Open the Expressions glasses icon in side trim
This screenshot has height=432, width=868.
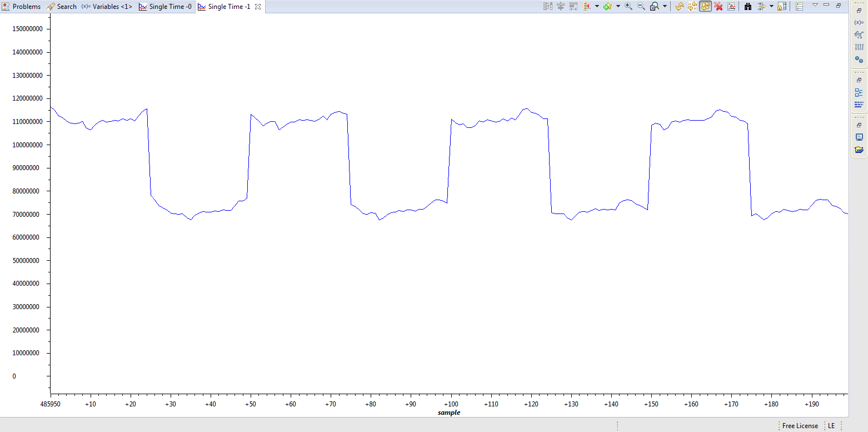pos(859,34)
